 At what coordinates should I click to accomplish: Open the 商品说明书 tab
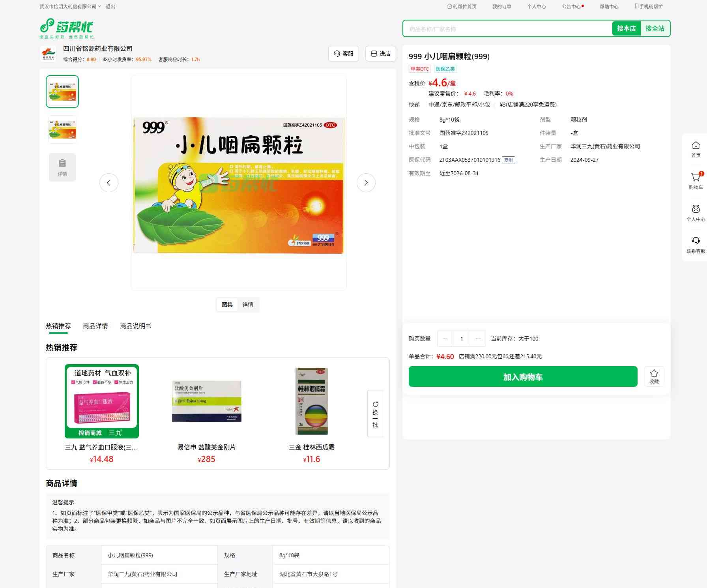[x=135, y=326]
